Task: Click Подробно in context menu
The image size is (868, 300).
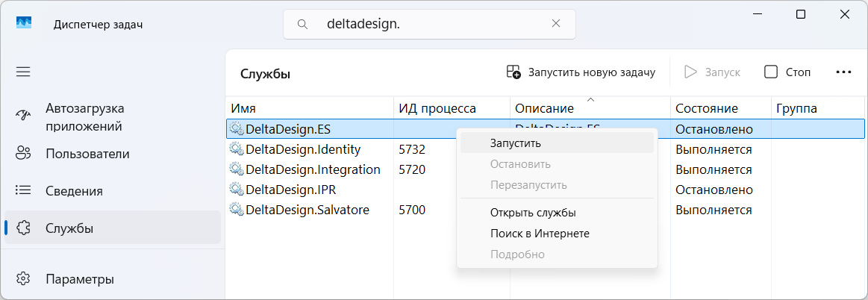Action: 557,254
